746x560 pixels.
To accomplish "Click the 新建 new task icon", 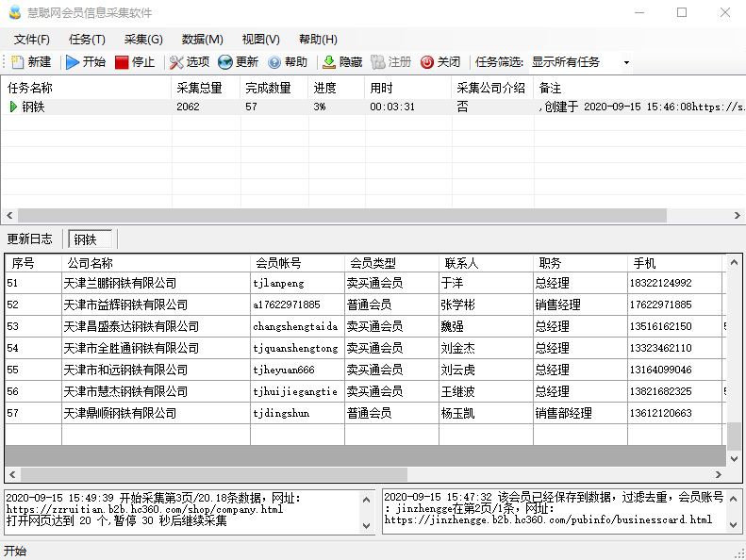I will (18, 62).
